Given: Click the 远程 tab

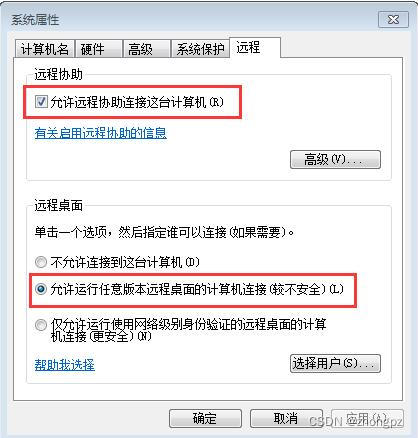Looking at the screenshot, I should click(x=255, y=47).
